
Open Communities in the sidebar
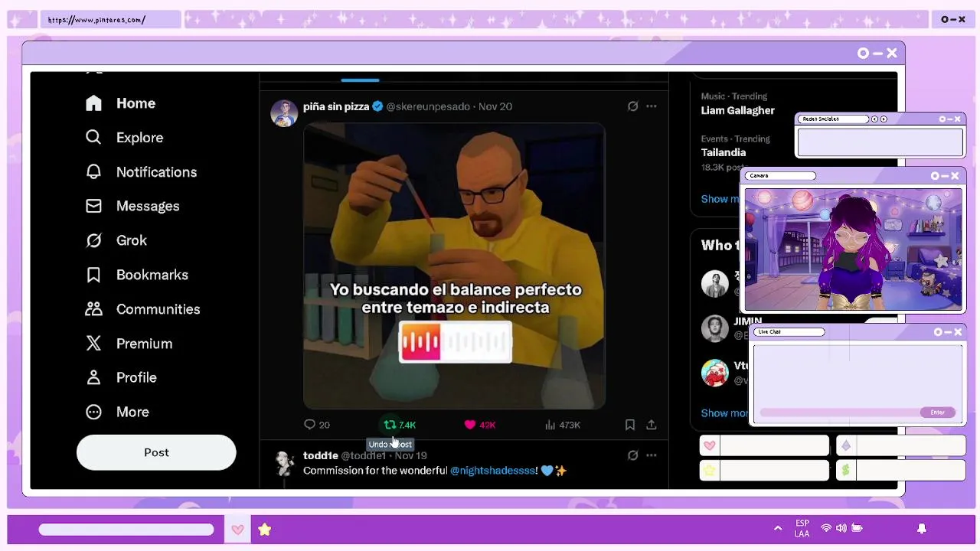tap(142, 309)
